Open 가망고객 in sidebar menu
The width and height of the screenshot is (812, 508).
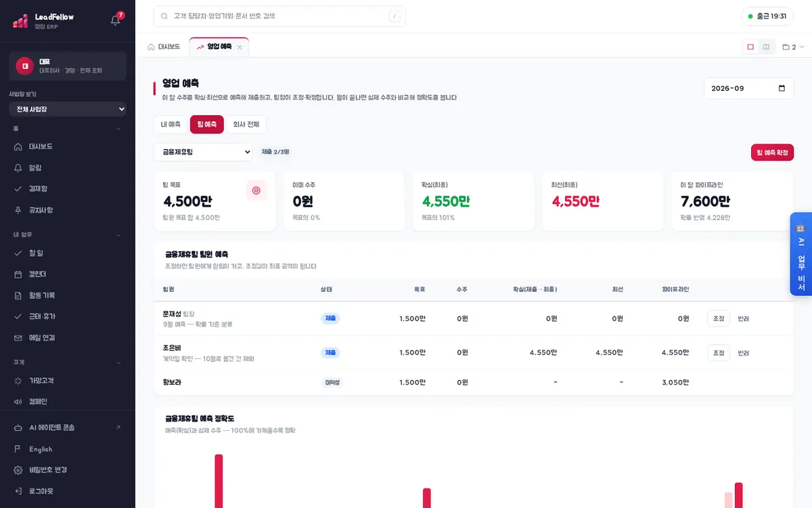tap(68, 381)
